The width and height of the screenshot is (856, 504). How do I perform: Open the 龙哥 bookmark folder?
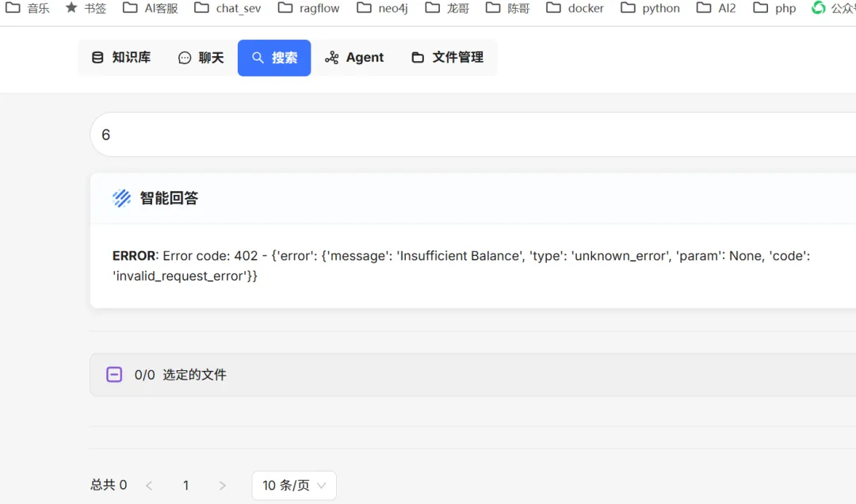(447, 8)
